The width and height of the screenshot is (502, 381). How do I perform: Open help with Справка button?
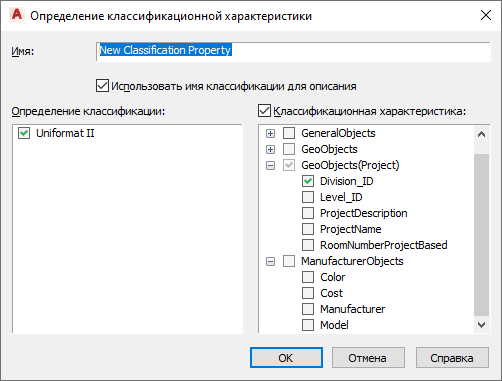click(452, 358)
